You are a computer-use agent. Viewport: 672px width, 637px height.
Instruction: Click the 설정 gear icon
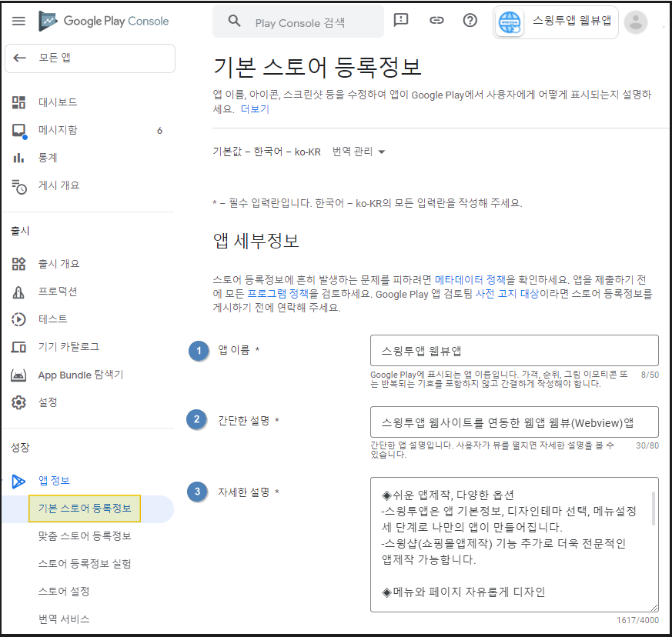point(19,402)
